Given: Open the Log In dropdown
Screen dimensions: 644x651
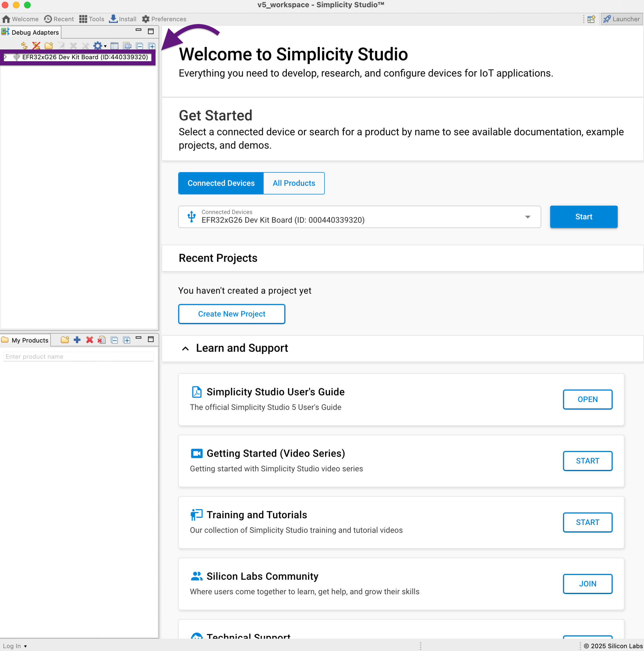Looking at the screenshot, I should coord(15,646).
